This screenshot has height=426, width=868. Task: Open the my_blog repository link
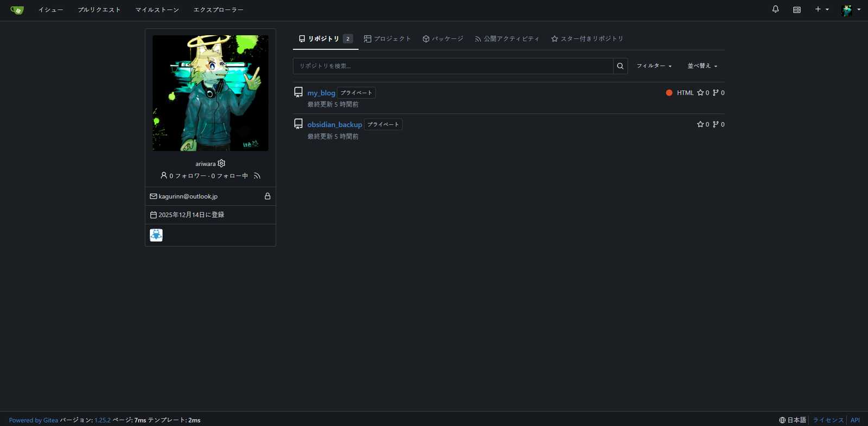321,93
